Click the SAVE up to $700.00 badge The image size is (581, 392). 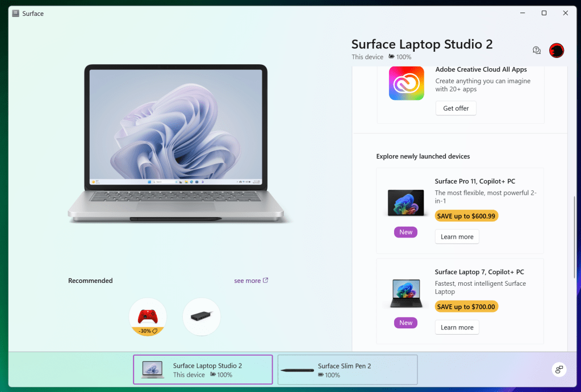click(466, 307)
